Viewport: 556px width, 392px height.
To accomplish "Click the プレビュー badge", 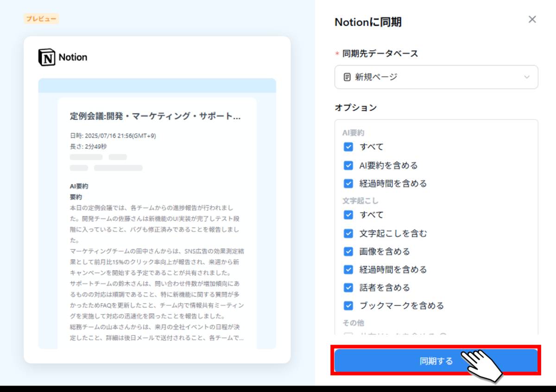I will [41, 19].
